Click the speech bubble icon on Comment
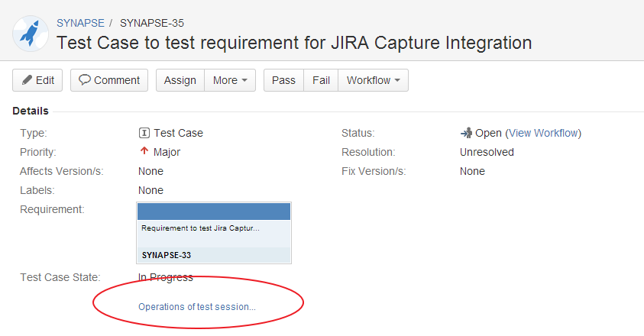 [85, 79]
